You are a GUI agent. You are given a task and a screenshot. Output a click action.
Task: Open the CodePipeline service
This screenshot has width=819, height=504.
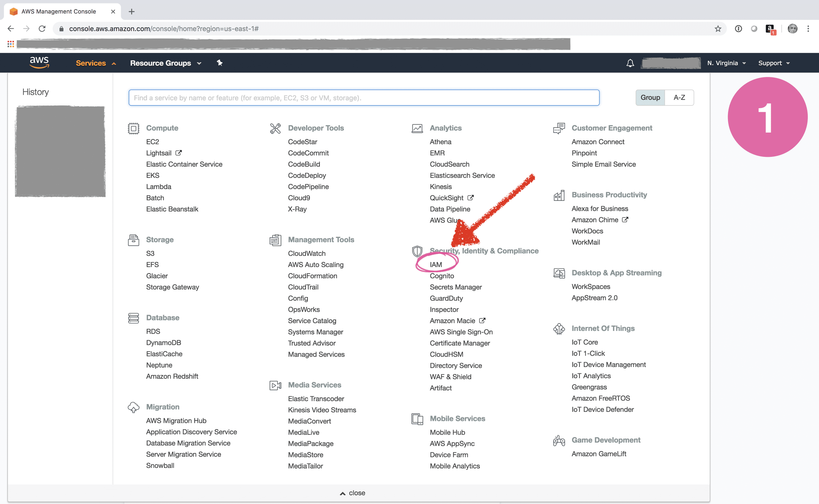[308, 187]
